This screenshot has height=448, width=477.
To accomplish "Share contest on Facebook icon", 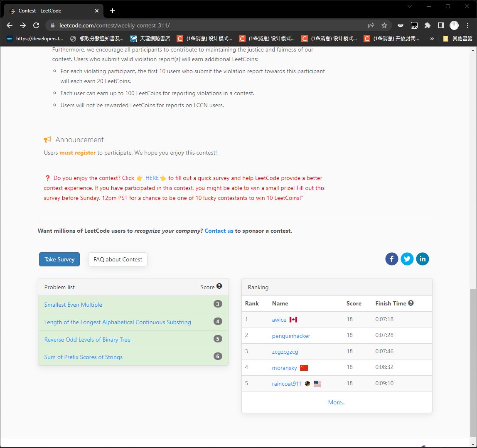I will pyautogui.click(x=392, y=259).
